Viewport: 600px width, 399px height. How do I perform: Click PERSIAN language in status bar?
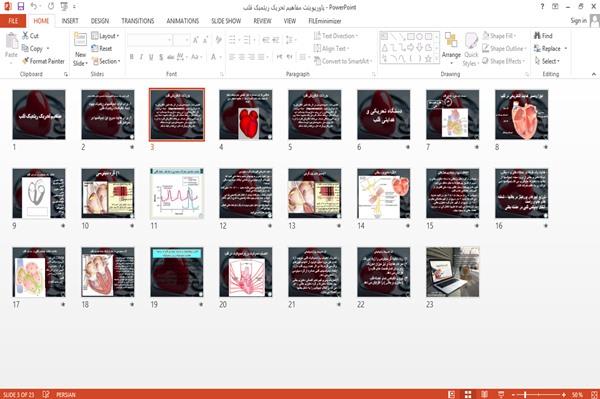pyautogui.click(x=66, y=394)
